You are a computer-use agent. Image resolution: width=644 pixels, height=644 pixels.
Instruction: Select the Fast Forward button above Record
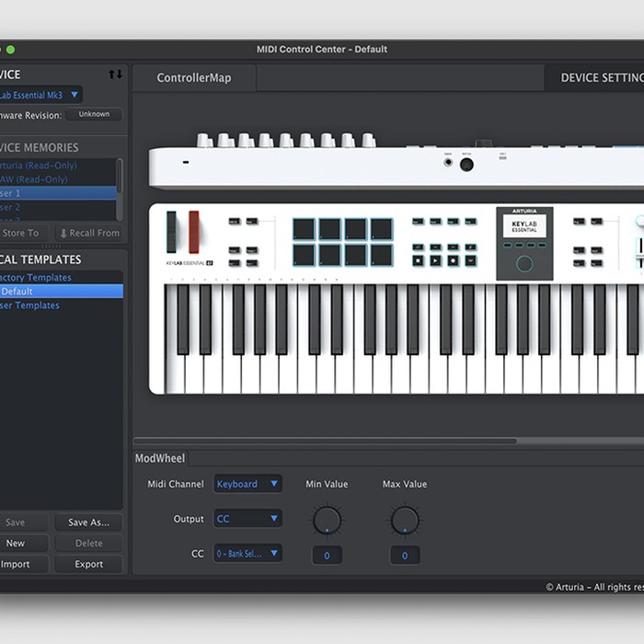[453, 247]
